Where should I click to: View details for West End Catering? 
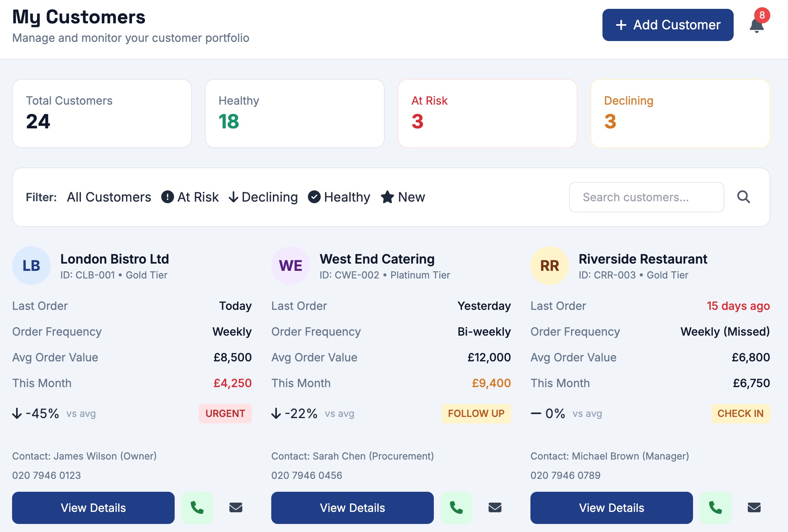point(353,508)
